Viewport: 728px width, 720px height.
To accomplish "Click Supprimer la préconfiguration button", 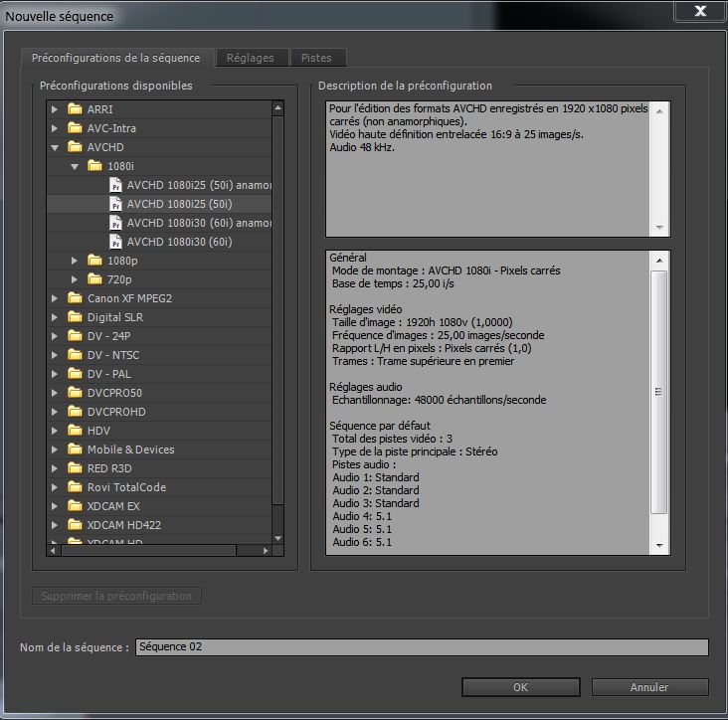I will tap(116, 596).
